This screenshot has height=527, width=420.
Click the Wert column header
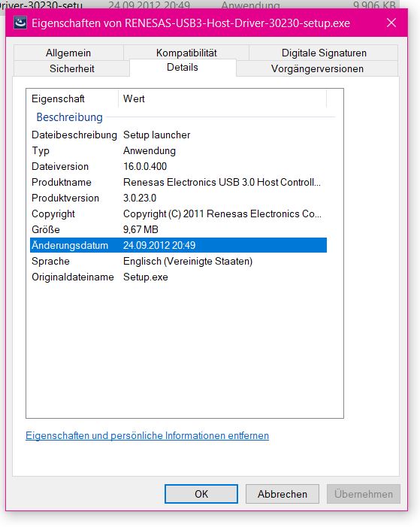tap(222, 98)
